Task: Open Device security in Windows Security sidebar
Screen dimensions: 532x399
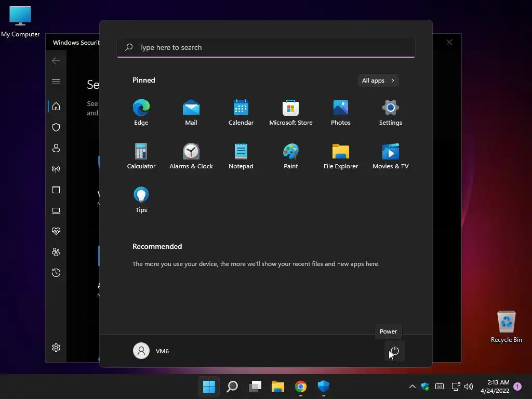Action: pyautogui.click(x=56, y=210)
